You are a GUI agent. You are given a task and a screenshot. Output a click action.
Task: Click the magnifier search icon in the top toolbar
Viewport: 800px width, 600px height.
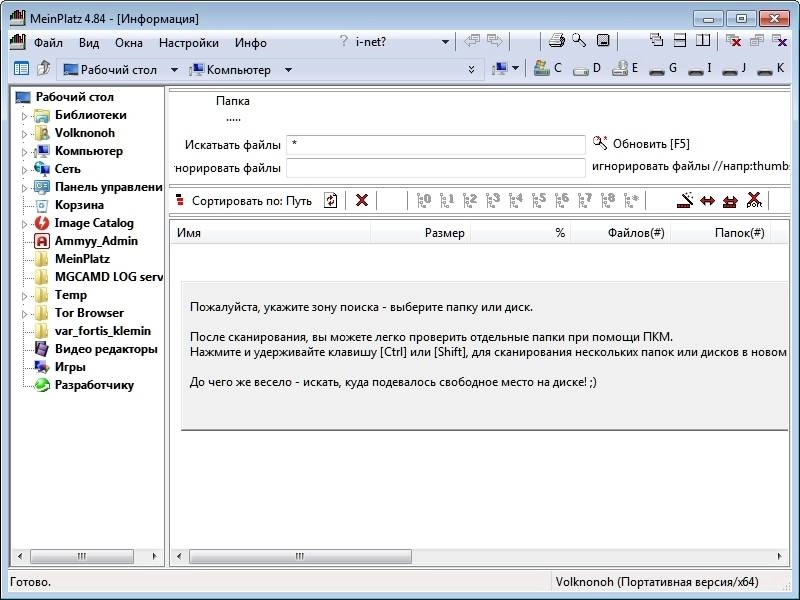coord(579,40)
